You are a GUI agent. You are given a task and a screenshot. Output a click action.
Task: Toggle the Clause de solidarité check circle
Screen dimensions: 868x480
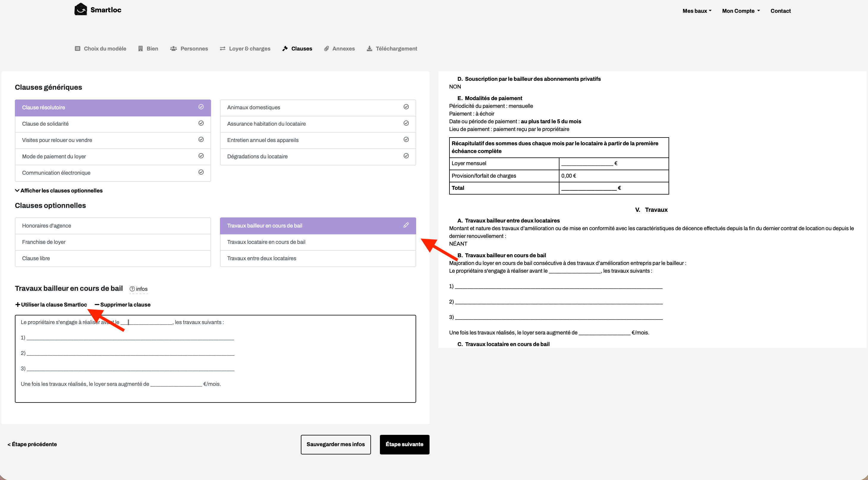click(201, 123)
